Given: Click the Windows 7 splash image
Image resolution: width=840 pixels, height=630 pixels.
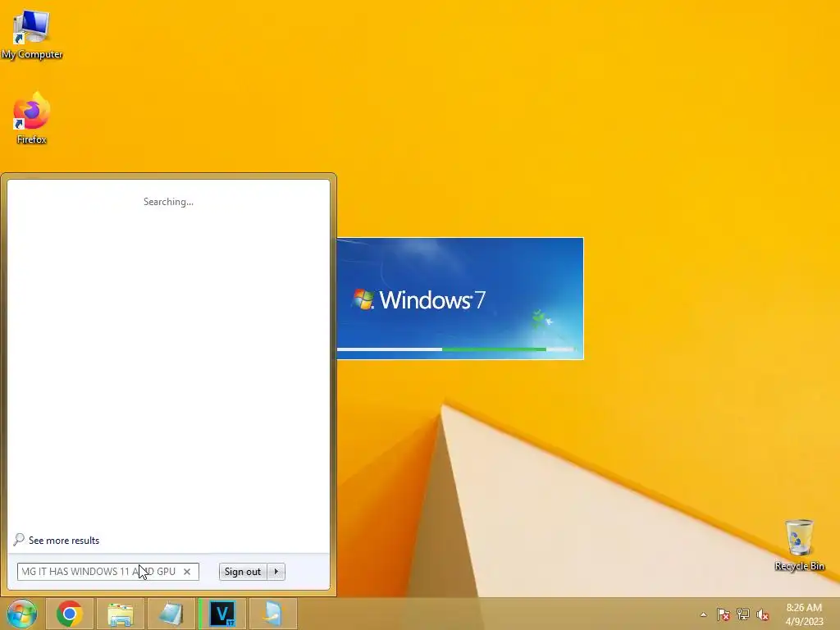Looking at the screenshot, I should (460, 299).
